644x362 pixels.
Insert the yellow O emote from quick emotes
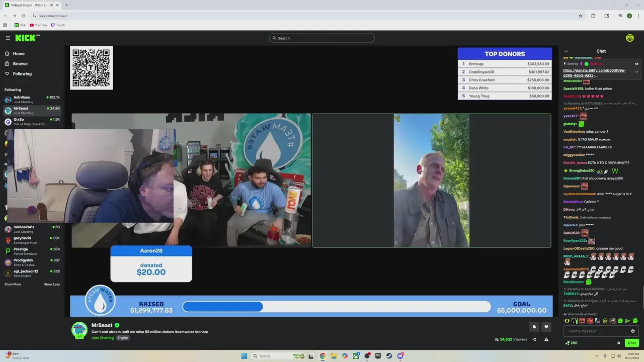tap(567, 321)
